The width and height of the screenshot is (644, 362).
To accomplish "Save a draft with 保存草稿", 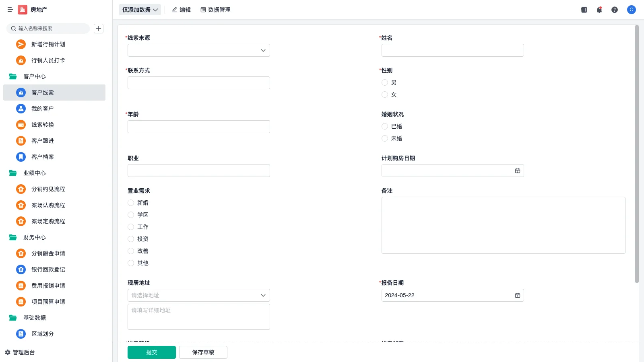I will coord(203,352).
